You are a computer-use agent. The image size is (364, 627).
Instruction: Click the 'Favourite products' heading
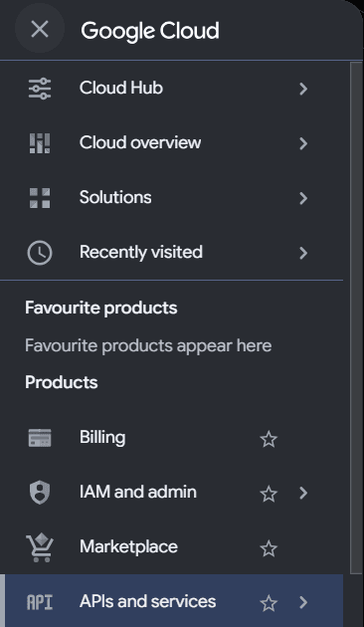[x=101, y=309]
